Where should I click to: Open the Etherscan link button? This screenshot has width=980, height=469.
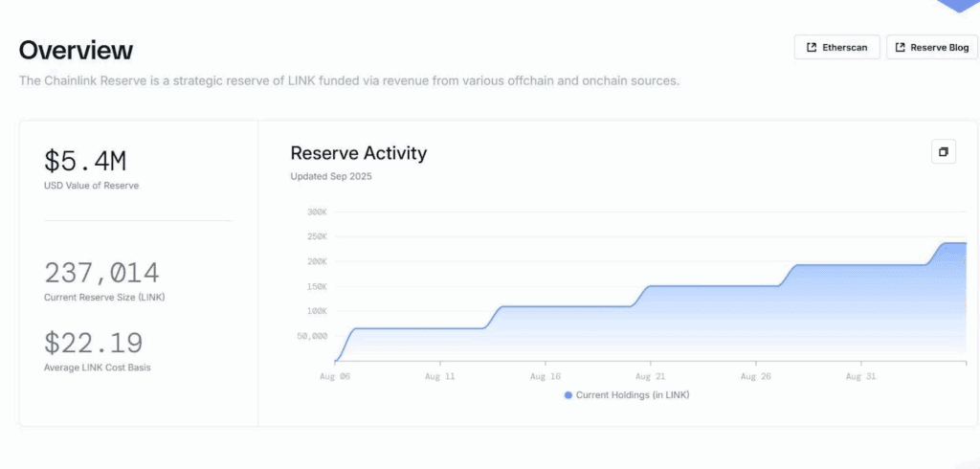click(x=836, y=48)
